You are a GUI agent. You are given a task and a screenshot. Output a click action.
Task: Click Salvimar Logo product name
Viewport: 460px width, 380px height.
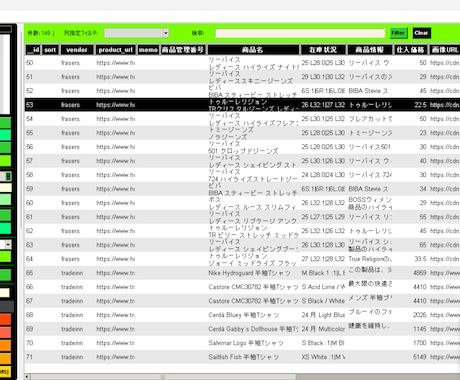point(246,343)
